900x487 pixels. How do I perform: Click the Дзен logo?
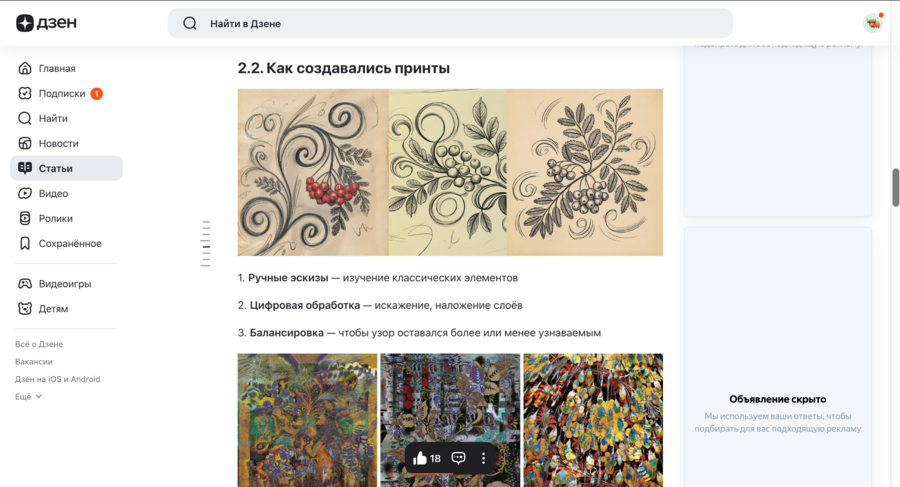tap(46, 23)
